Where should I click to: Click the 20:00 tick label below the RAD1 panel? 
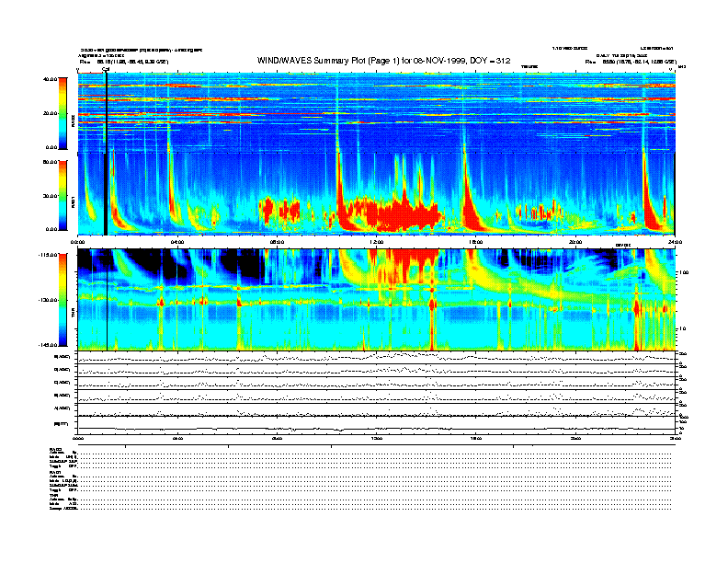[x=575, y=242]
